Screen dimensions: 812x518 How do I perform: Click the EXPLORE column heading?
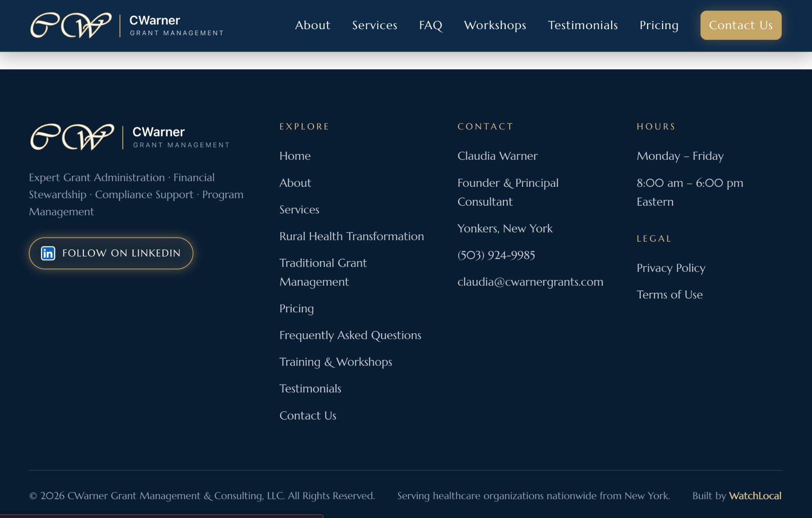tap(304, 126)
